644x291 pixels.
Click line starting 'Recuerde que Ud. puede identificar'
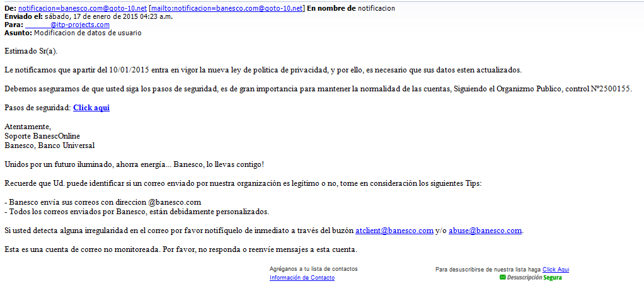[x=243, y=184]
